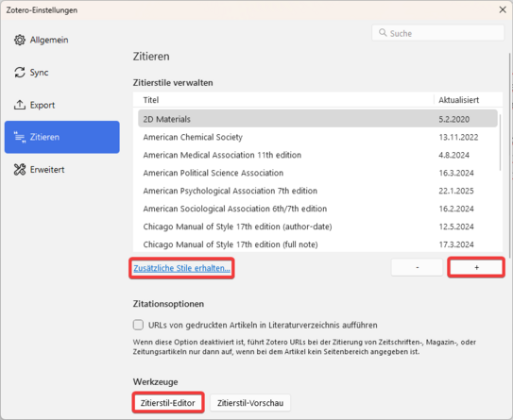Focus the Suche search field
Screen dimensions: 513x420
[437, 33]
